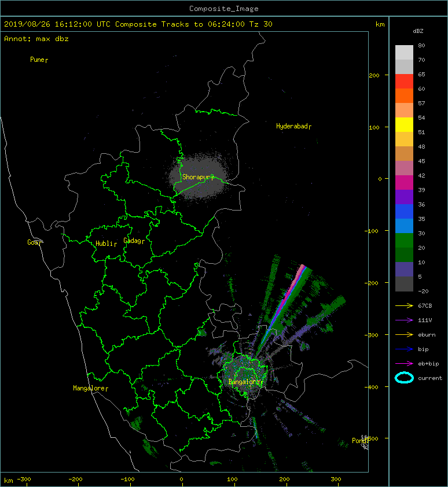Click the Pondi label near map edge
This screenshot has height=487, width=448.
click(x=360, y=440)
